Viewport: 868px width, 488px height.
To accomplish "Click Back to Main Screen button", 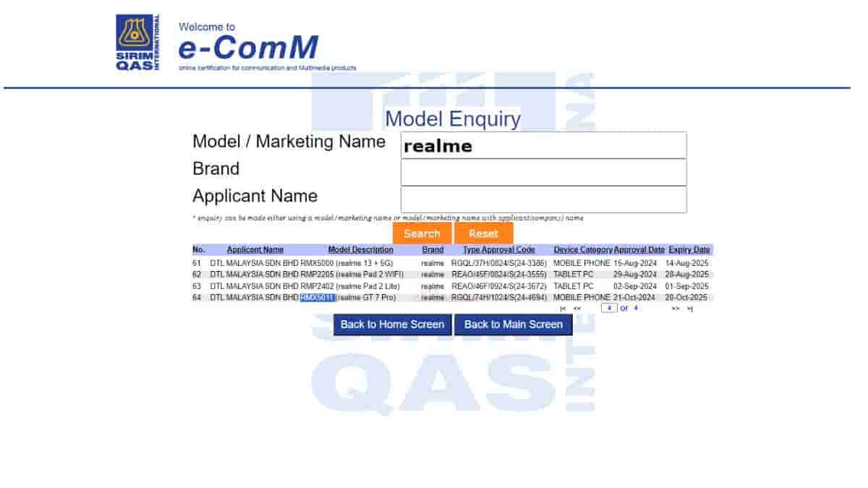I will point(513,325).
